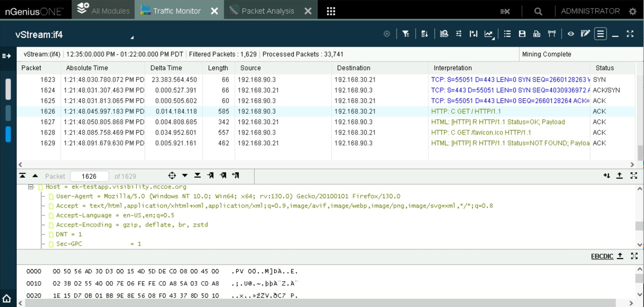The height and width of the screenshot is (307, 644).
Task: Open the ADMINISTRATOR user menu
Action: pyautogui.click(x=590, y=11)
